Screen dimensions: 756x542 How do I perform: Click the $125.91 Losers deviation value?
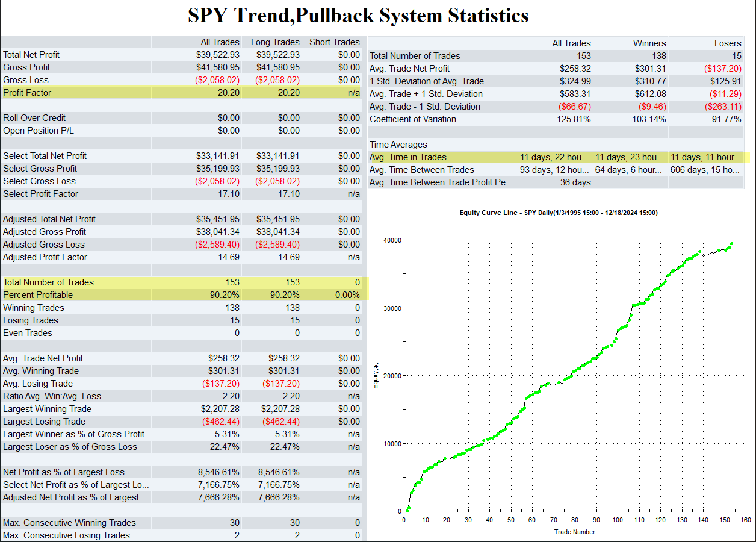725,81
